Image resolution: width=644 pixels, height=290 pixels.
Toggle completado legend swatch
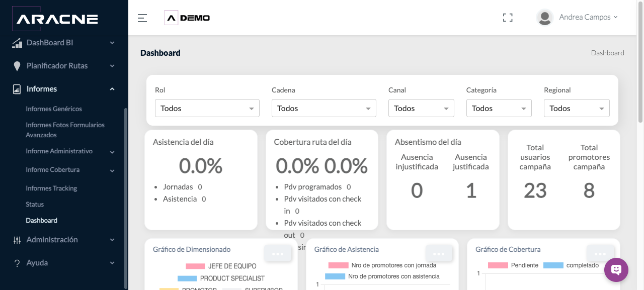click(x=553, y=265)
